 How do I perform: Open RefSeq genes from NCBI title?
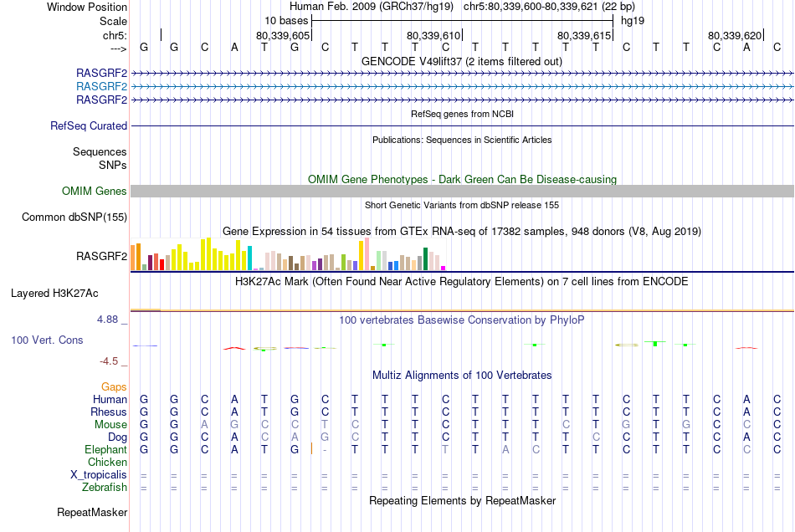point(462,114)
